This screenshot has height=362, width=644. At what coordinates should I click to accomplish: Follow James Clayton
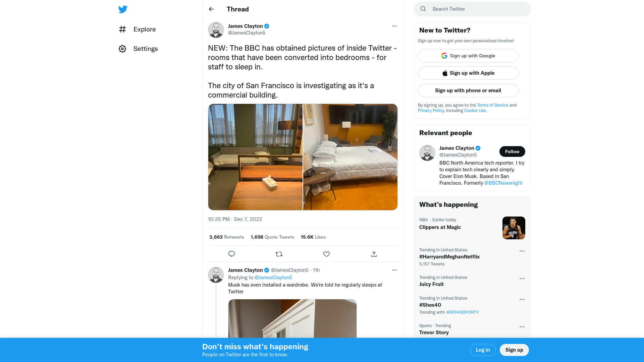512,152
